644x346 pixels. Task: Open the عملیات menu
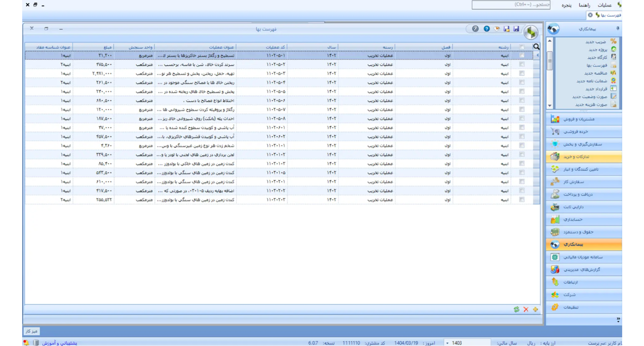[604, 5]
